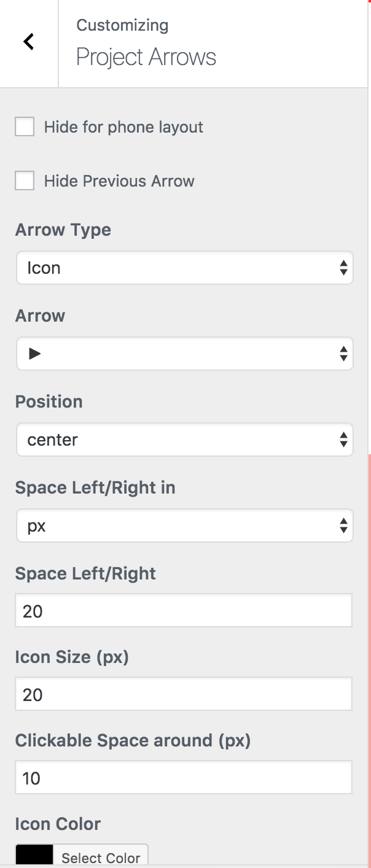
Task: Select the Clickable Space around input
Action: pyautogui.click(x=183, y=777)
